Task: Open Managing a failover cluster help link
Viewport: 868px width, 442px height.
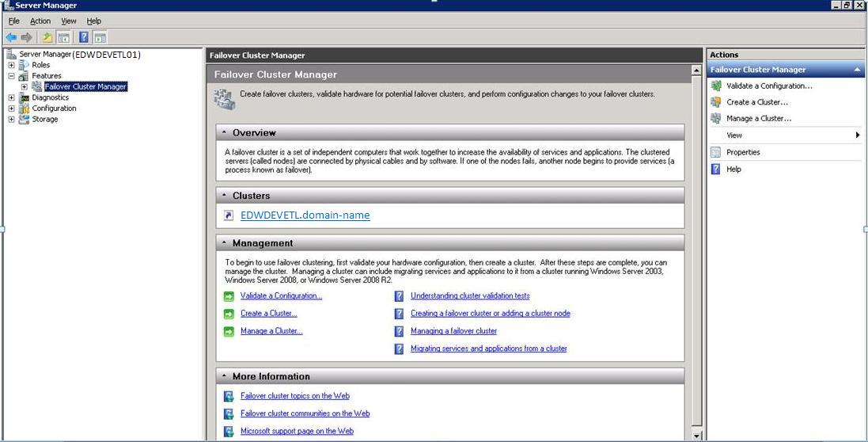Action: point(454,331)
